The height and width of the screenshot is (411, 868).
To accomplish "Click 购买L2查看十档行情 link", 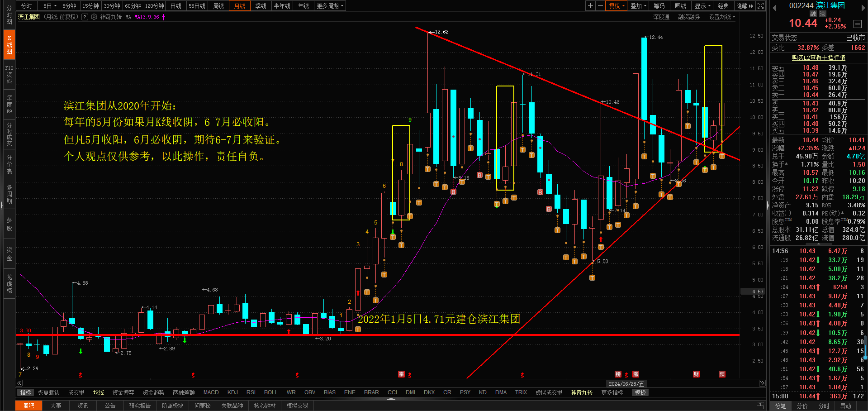I will tap(818, 57).
